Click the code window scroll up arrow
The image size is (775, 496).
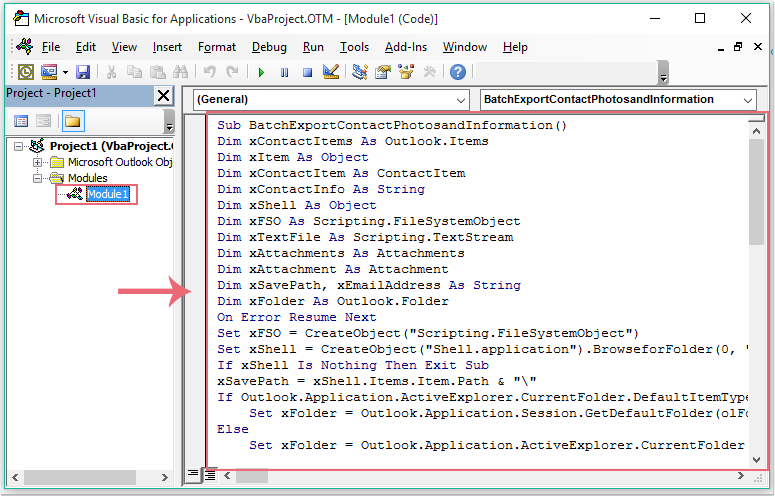[x=756, y=131]
